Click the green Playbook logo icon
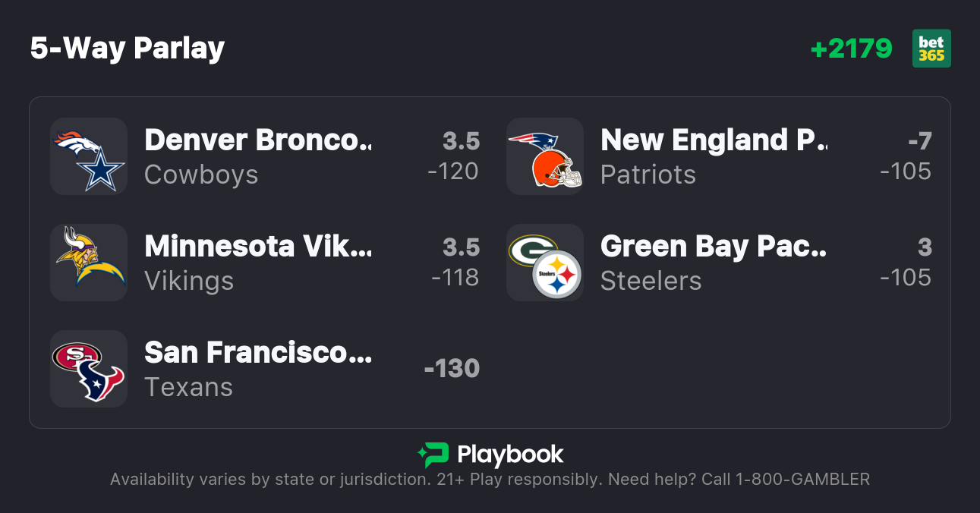Image resolution: width=980 pixels, height=513 pixels. coord(433,455)
